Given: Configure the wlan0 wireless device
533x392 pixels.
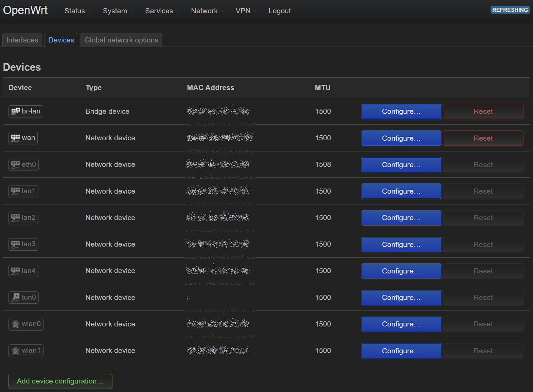Looking at the screenshot, I should (x=401, y=324).
